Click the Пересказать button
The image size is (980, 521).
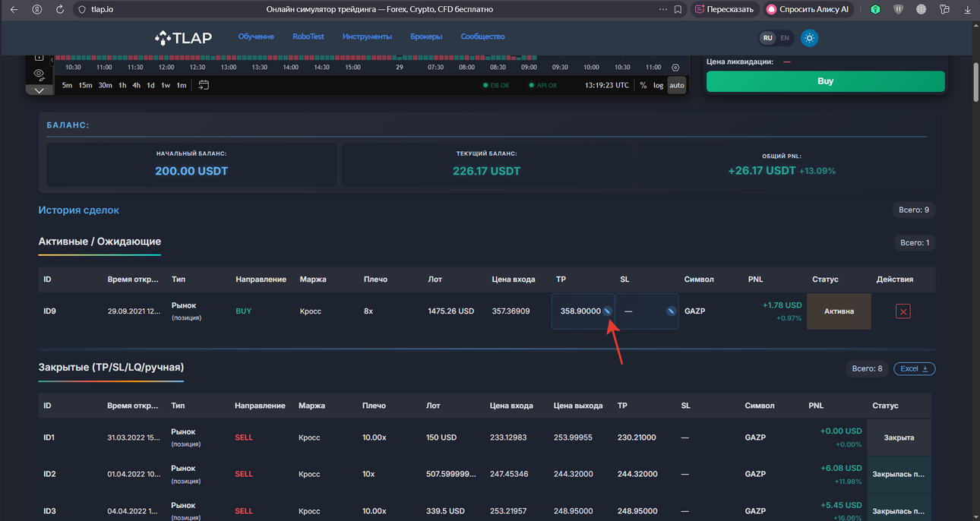pyautogui.click(x=724, y=9)
